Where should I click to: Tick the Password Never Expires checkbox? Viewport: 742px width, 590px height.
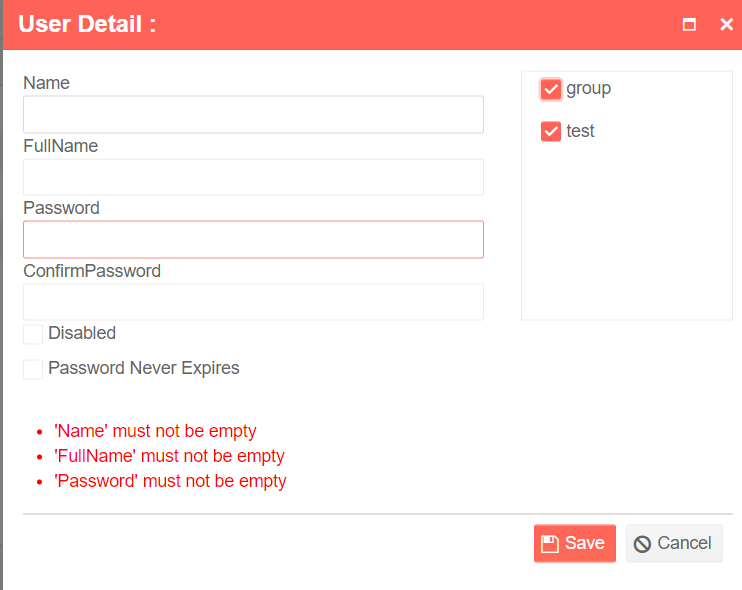tap(33, 369)
